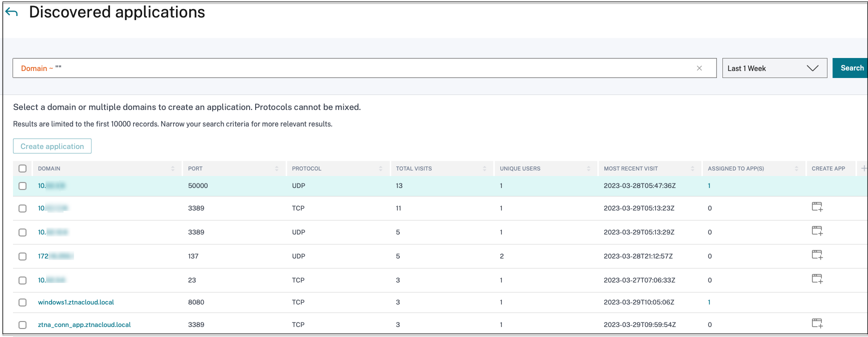Viewport: 868px width, 337px height.
Task: Click create app icon for 3389 UDP row
Action: [x=817, y=231]
